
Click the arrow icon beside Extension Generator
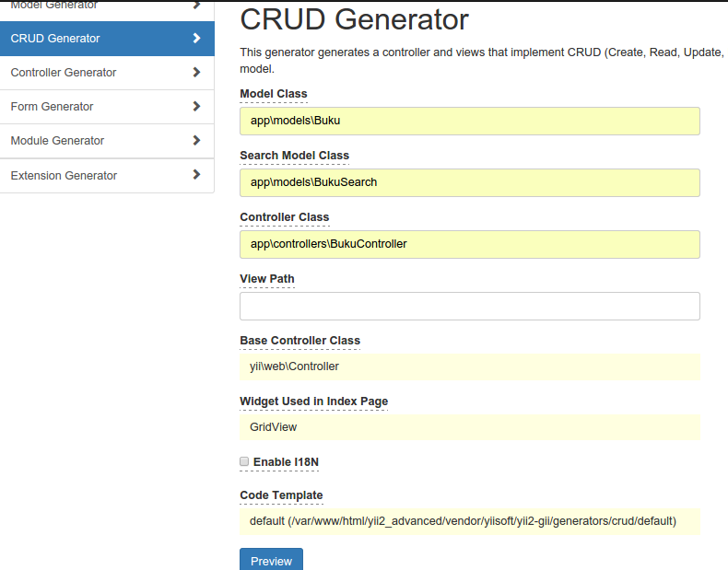click(196, 174)
